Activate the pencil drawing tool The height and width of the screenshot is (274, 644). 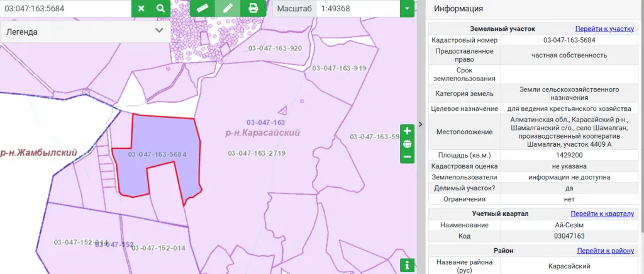[228, 9]
